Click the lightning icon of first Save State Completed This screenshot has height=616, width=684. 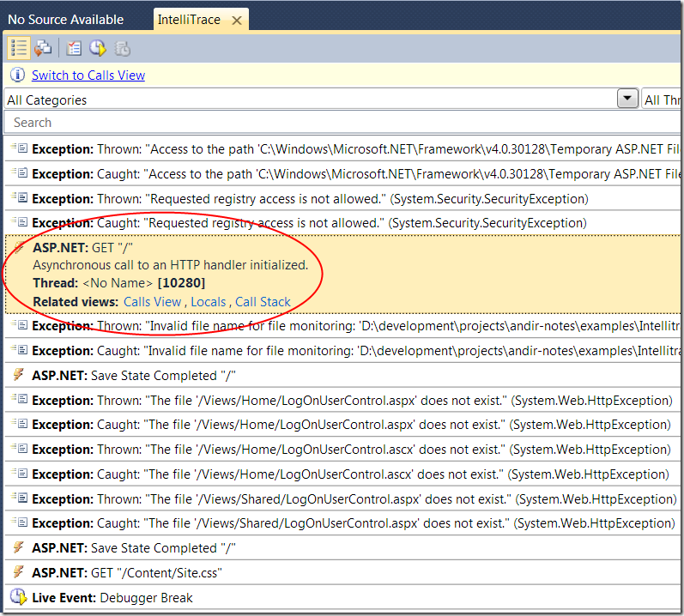coord(18,374)
